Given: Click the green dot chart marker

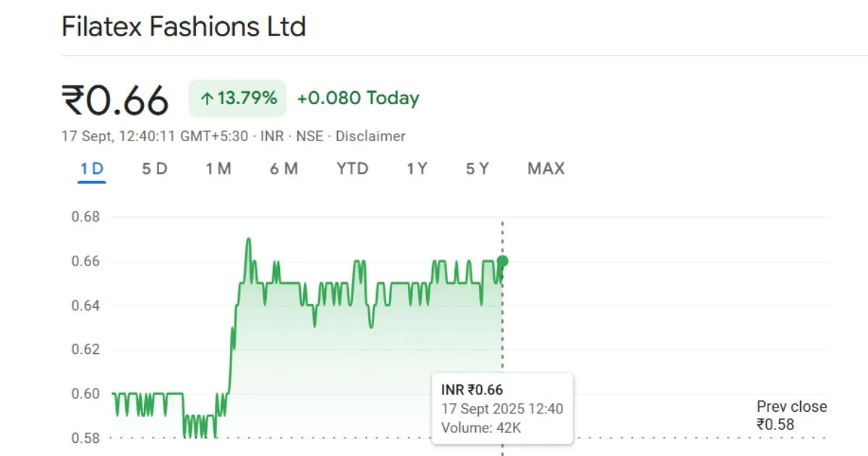Looking at the screenshot, I should point(502,261).
